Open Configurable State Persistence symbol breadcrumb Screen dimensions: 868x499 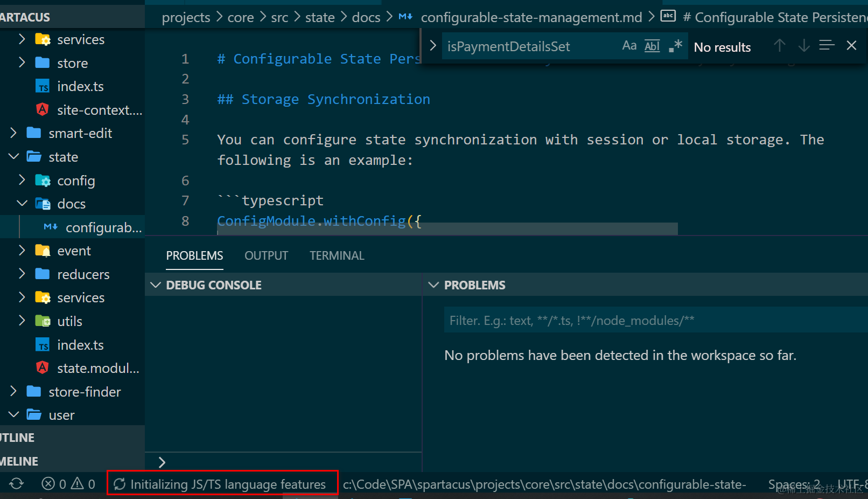[x=765, y=17]
